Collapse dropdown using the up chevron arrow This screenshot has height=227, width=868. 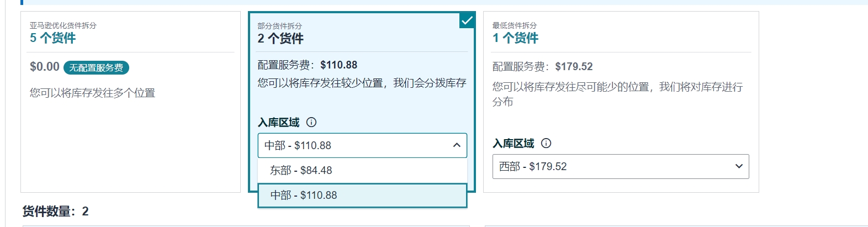point(457,145)
